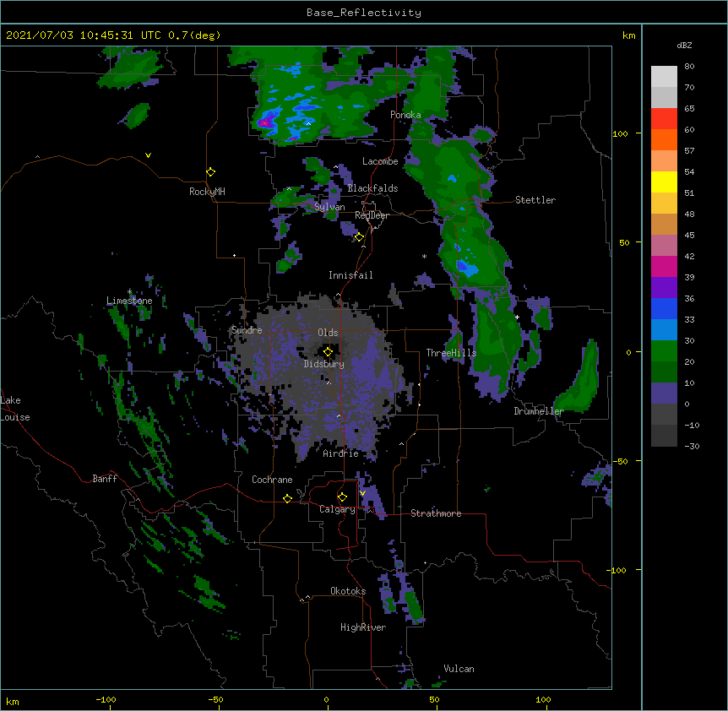728x711 pixels.
Task: Select the yellow diamond marker between Olds and Didsbury
Action: click(x=328, y=352)
